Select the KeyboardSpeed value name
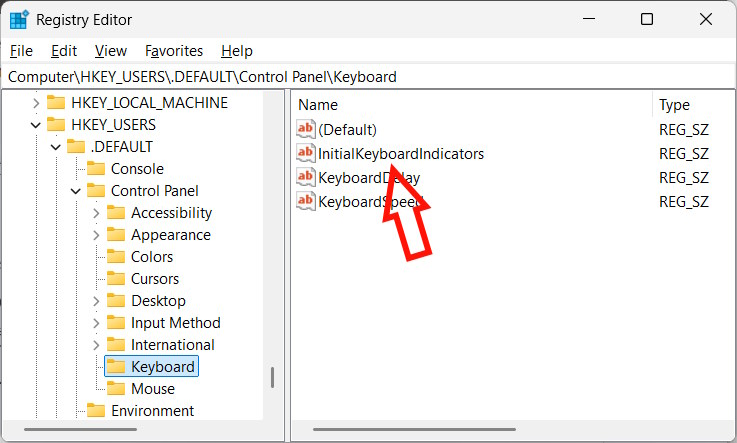This screenshot has height=443, width=737. pos(370,202)
